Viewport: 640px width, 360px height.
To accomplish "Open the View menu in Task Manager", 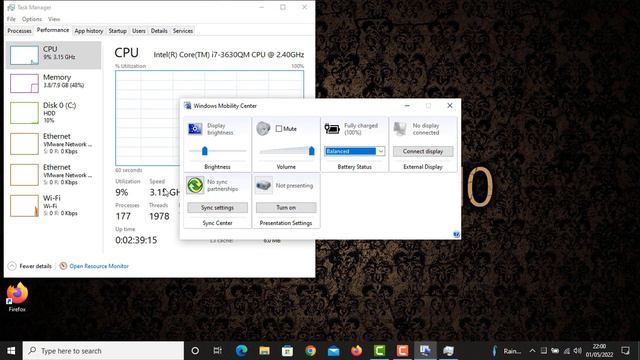I will (54, 19).
